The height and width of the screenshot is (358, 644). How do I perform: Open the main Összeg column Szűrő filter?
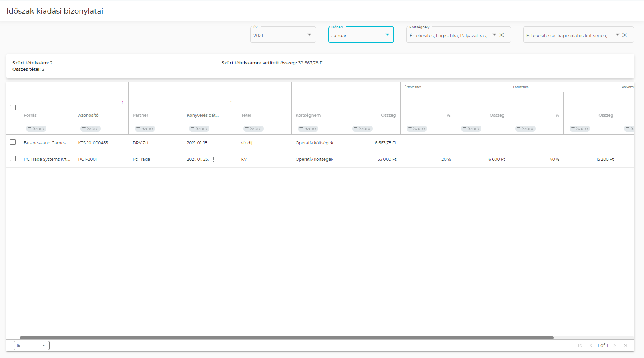tap(362, 128)
